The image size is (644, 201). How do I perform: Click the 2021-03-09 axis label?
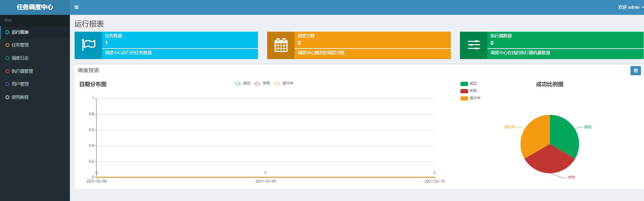point(265,181)
